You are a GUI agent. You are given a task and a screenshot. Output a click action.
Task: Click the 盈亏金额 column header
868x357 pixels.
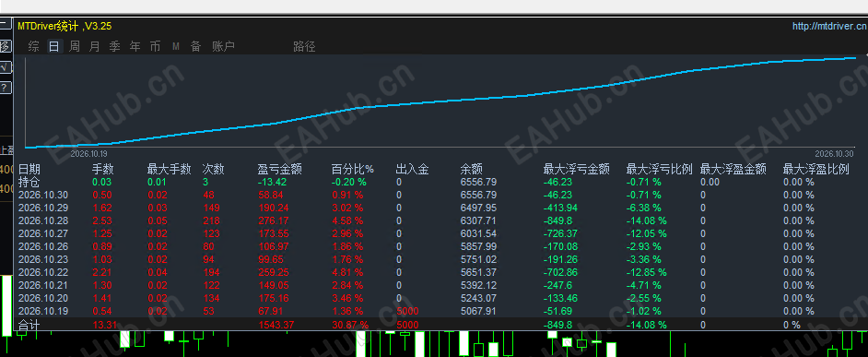(279, 169)
